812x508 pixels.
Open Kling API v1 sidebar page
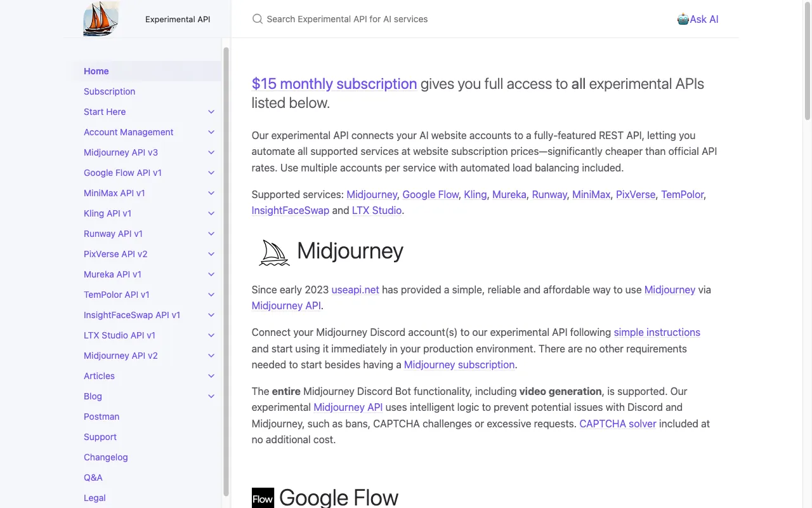pos(108,213)
